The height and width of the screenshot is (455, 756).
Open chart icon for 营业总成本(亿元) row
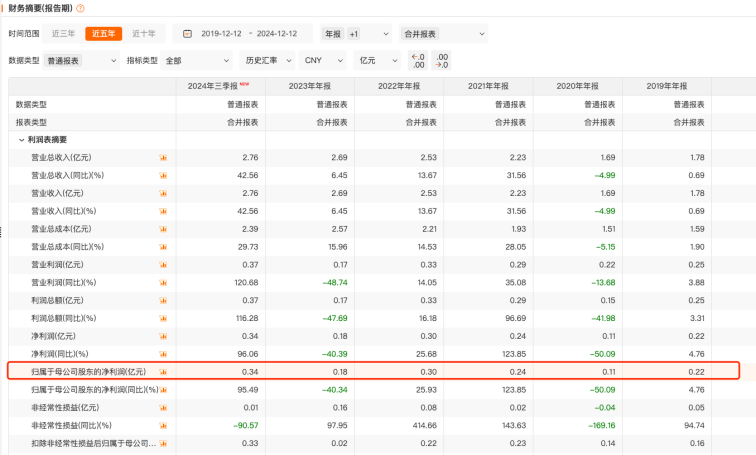tap(162, 229)
